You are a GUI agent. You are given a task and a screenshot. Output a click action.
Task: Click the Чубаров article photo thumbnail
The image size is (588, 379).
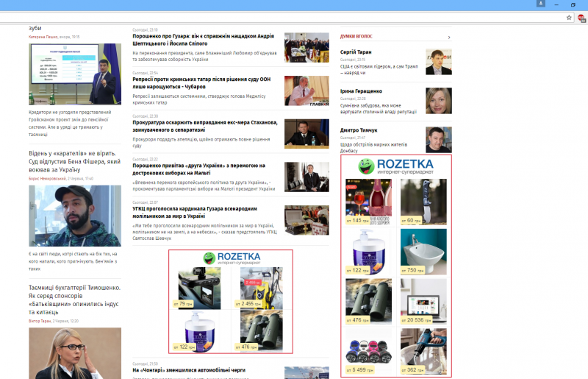(x=306, y=91)
